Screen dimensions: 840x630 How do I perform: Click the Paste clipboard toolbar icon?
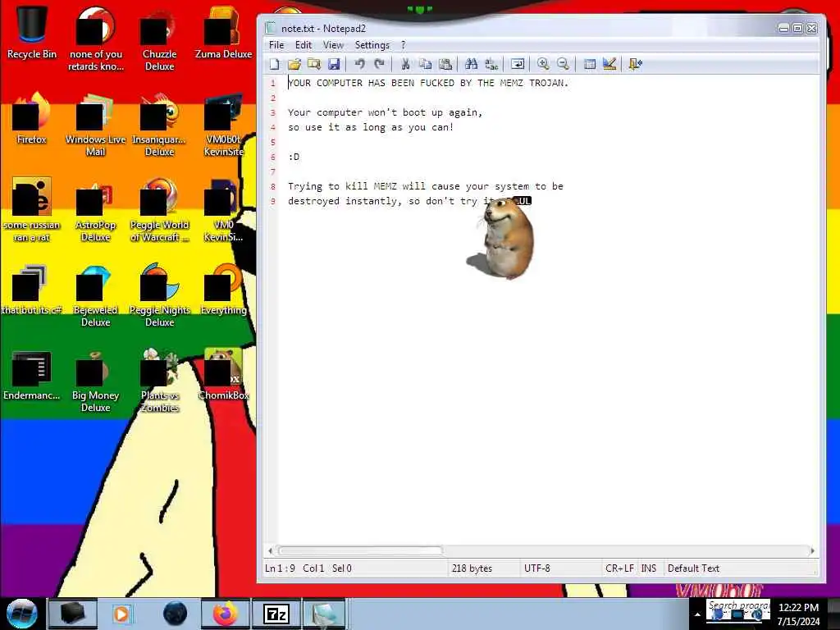[x=445, y=64]
